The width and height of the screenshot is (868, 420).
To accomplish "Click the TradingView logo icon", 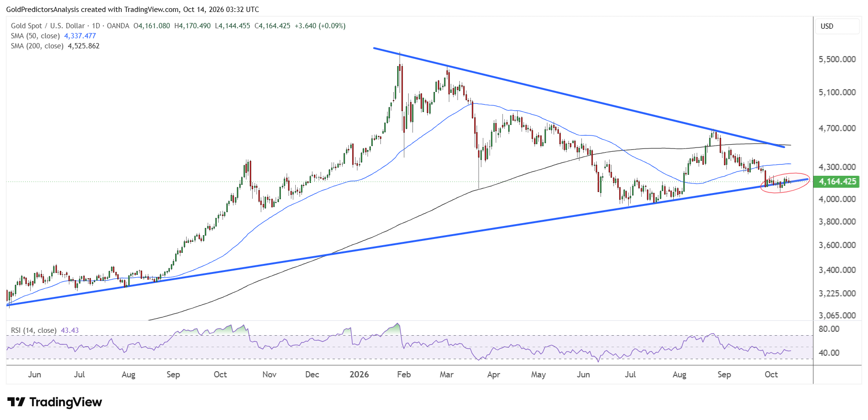I will [x=16, y=402].
